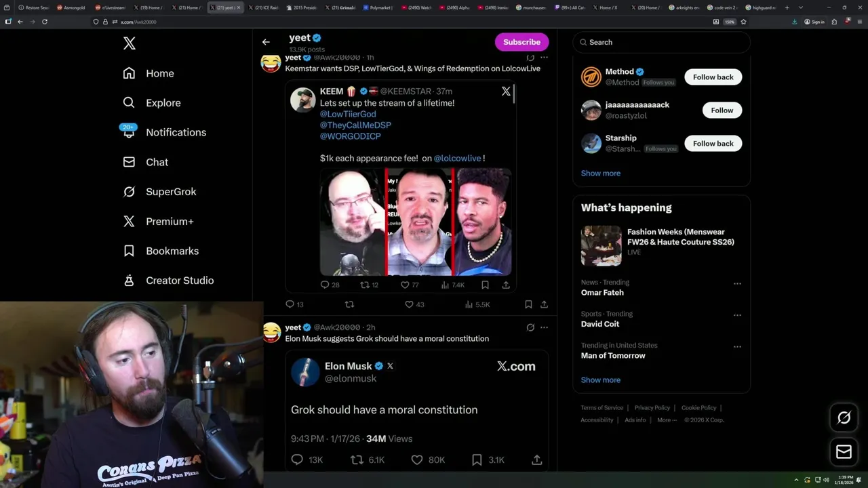Switch to the Polymarket browser tab

tap(378, 7)
